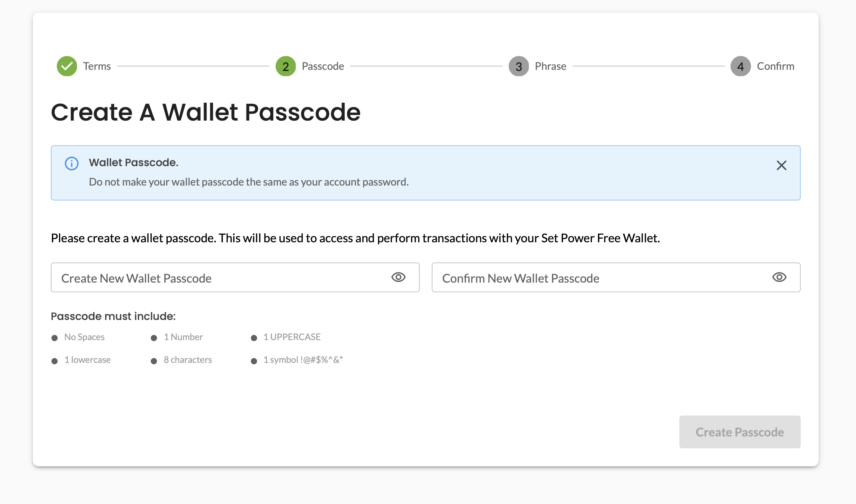Click the 1 Number requirement bullet
This screenshot has width=856, height=504.
click(154, 338)
